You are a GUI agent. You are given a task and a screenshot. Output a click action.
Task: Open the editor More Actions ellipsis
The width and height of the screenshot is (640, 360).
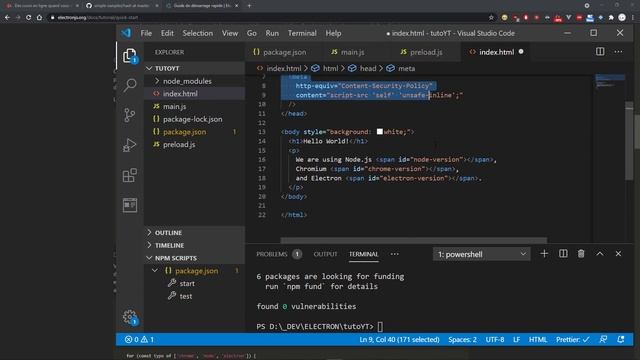(x=618, y=52)
